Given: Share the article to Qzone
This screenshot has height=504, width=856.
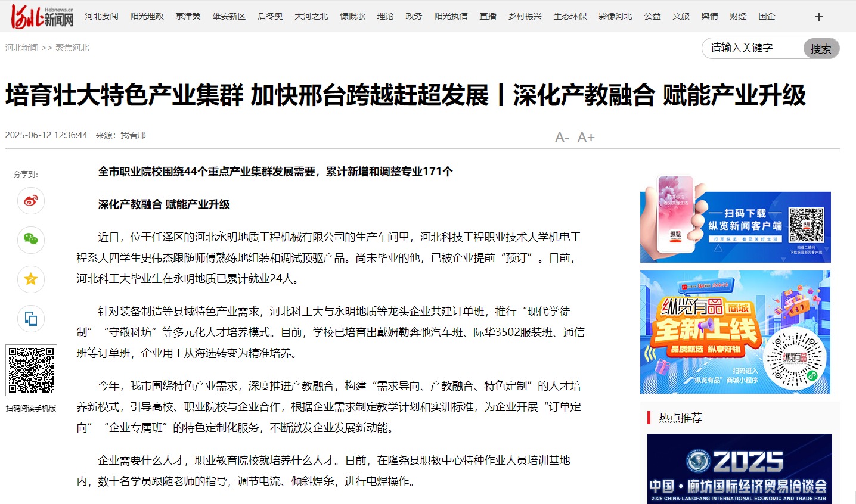Looking at the screenshot, I should pyautogui.click(x=30, y=279).
